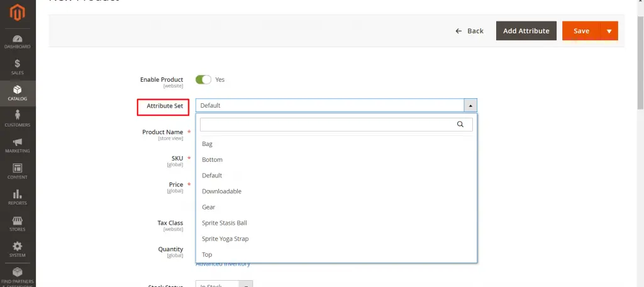
Task: Click the Quantity field label
Action: [170, 249]
